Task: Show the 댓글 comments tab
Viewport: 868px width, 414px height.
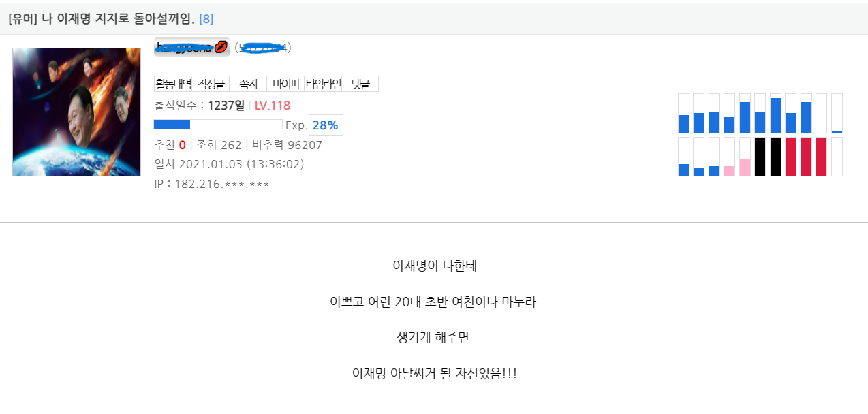Action: (x=360, y=84)
